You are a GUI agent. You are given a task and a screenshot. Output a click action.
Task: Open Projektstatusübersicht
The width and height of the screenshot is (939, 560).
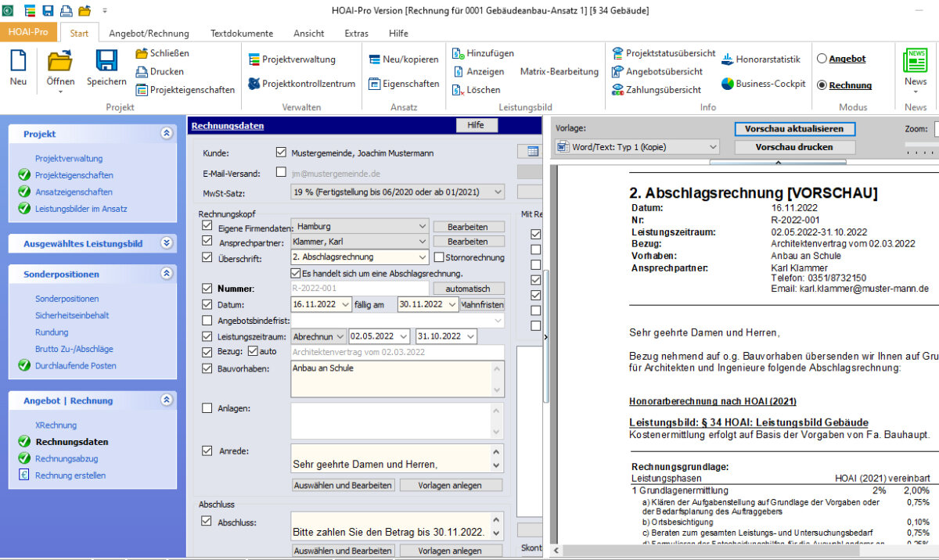[663, 53]
